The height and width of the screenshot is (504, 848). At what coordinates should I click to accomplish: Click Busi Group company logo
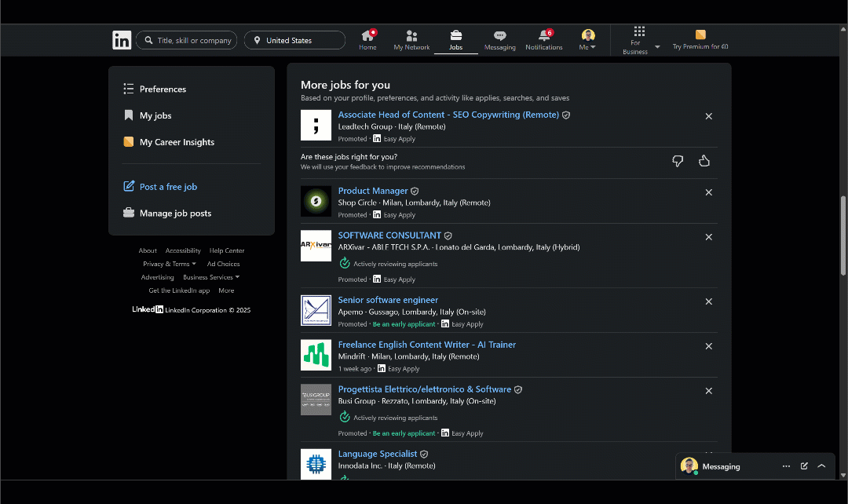point(316,400)
